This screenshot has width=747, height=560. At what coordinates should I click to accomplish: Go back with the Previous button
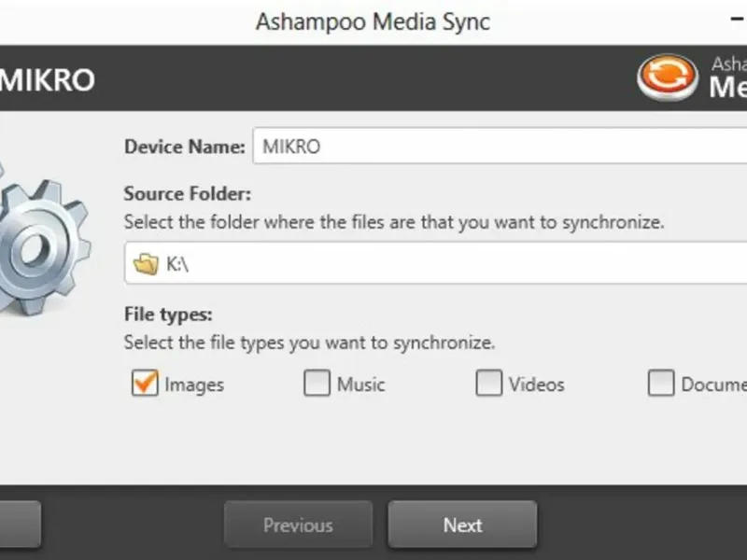(298, 525)
